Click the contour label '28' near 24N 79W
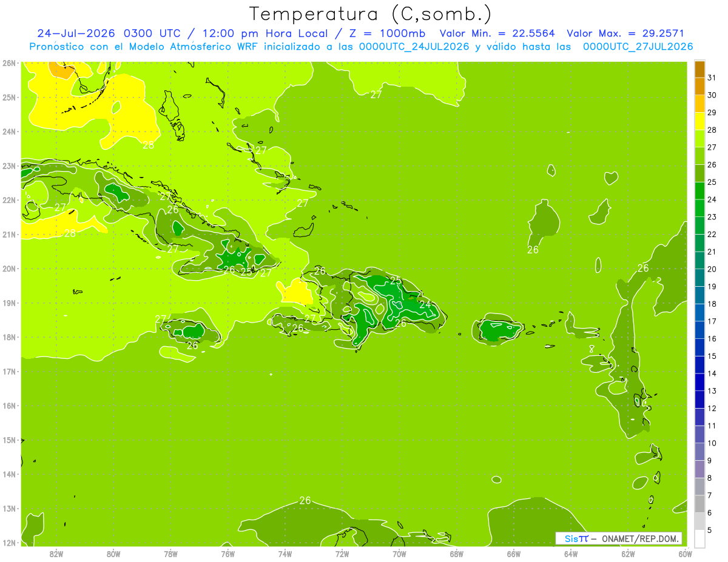728x562 pixels. tap(148, 145)
